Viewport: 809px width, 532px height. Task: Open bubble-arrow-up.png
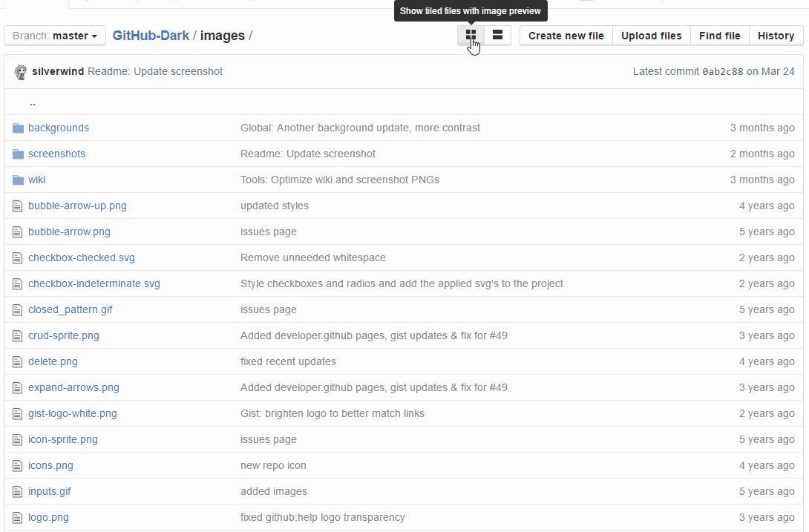click(x=77, y=206)
